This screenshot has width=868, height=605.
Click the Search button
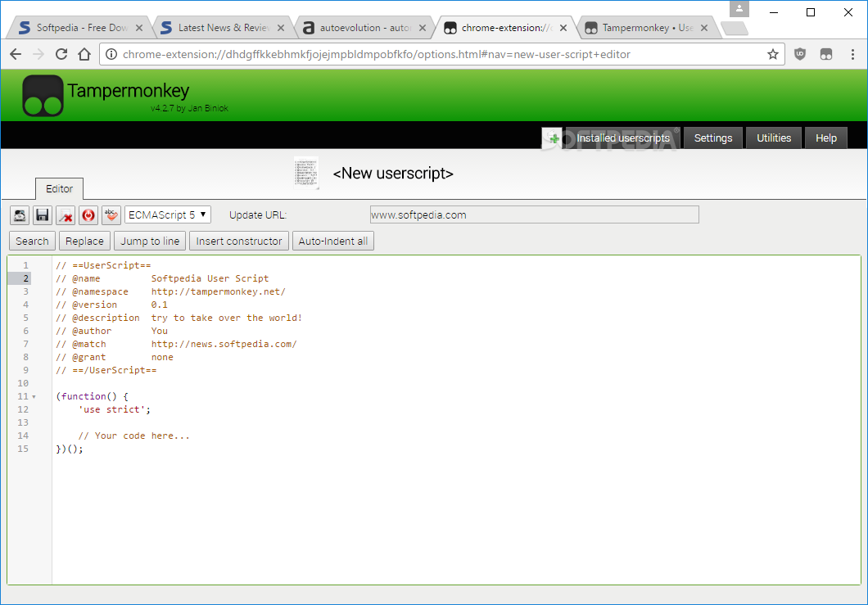(x=32, y=242)
